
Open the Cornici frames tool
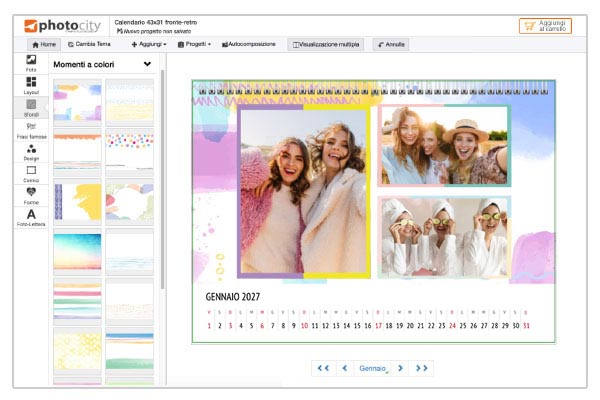point(31,174)
